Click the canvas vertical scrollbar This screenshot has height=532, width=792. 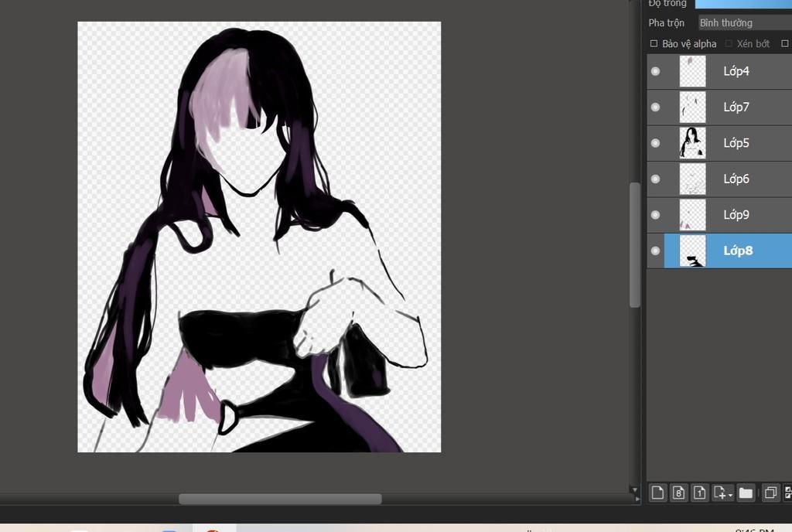point(635,244)
